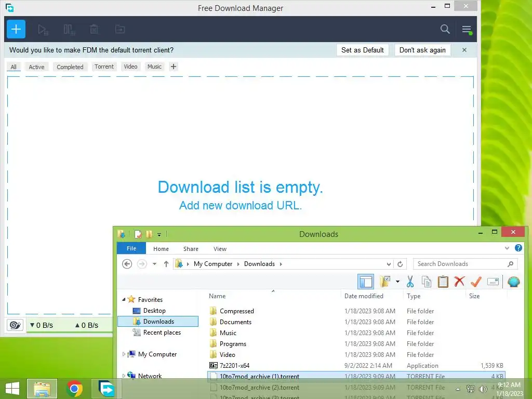This screenshot has height=399, width=532.
Task: Open the dropdown arrow beside folder options icon
Action: (397, 281)
